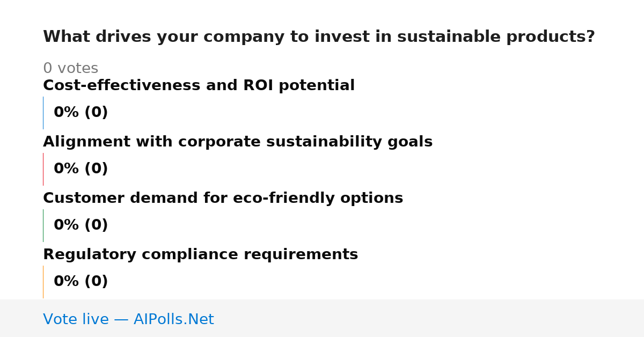Click the words Vote live in footer
The width and height of the screenshot is (644, 337).
[76, 320]
